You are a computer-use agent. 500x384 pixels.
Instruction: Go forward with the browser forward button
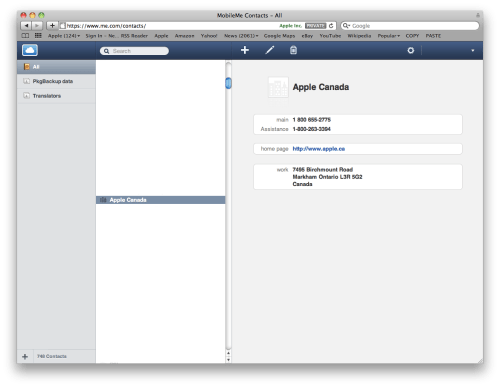(37, 26)
